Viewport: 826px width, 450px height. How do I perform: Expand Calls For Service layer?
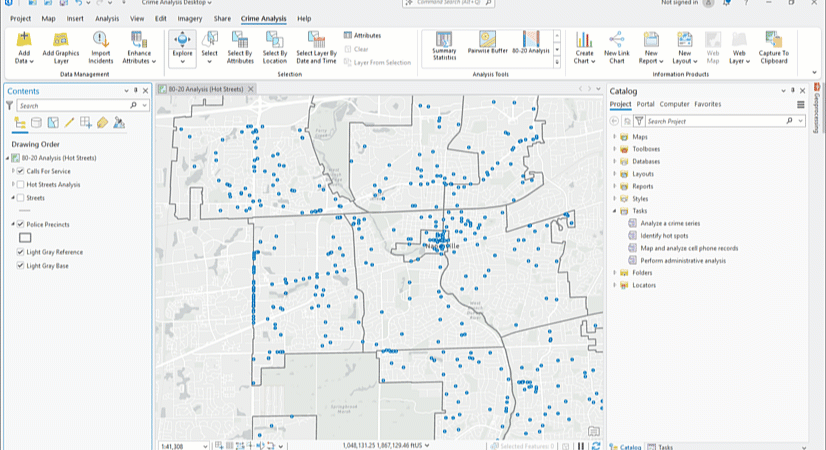coord(13,171)
